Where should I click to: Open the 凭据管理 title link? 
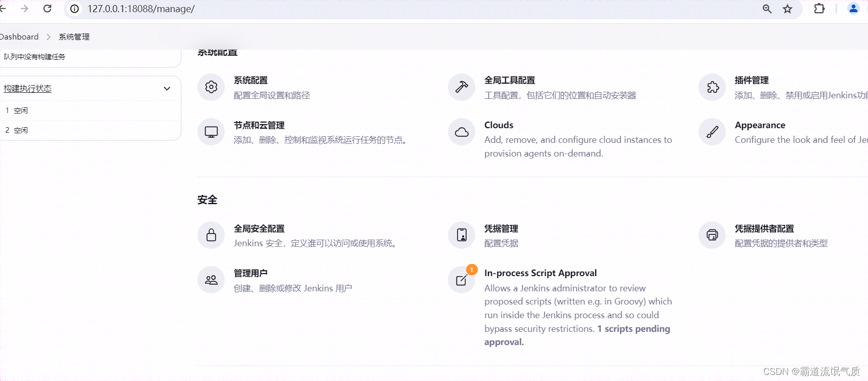click(501, 228)
